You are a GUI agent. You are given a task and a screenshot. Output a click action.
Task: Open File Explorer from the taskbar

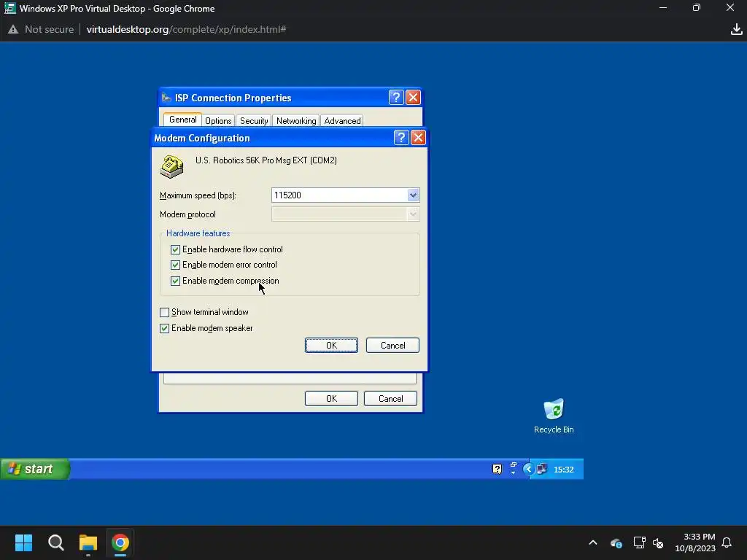click(88, 542)
